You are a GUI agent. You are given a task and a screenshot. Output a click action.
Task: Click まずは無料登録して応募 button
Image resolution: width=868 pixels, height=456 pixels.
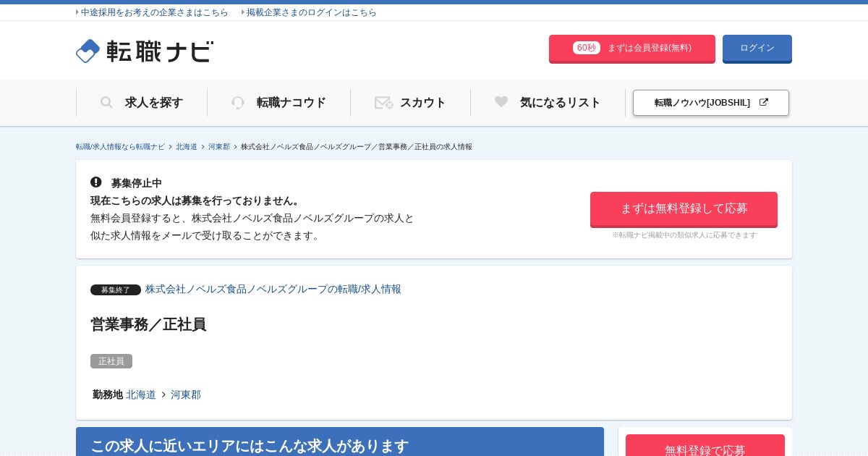tap(684, 209)
